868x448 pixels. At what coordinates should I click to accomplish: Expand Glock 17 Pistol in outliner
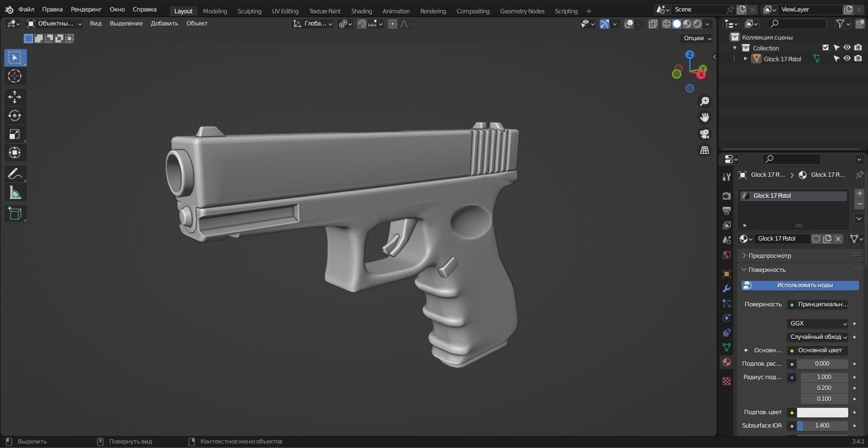click(745, 59)
